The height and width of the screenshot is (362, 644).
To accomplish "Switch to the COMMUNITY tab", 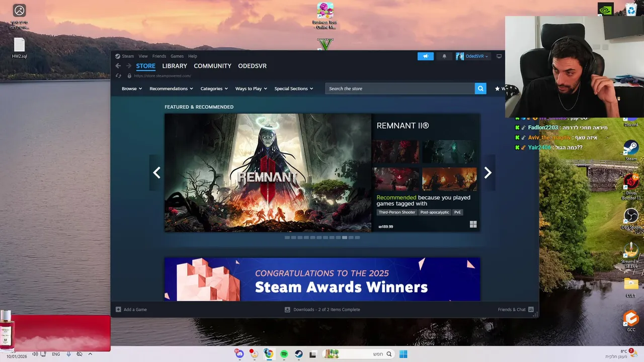I will point(212,66).
